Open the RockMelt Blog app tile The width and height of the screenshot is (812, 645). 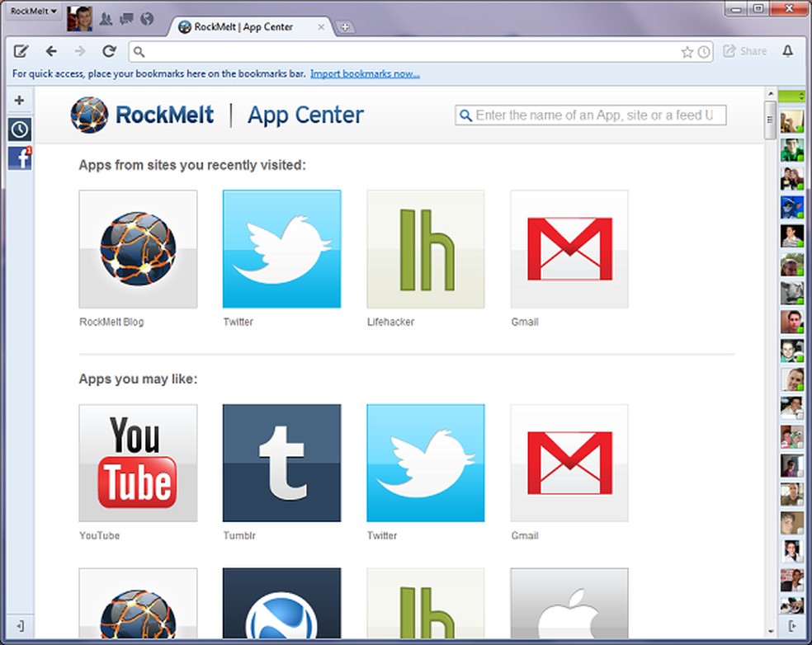(x=138, y=249)
